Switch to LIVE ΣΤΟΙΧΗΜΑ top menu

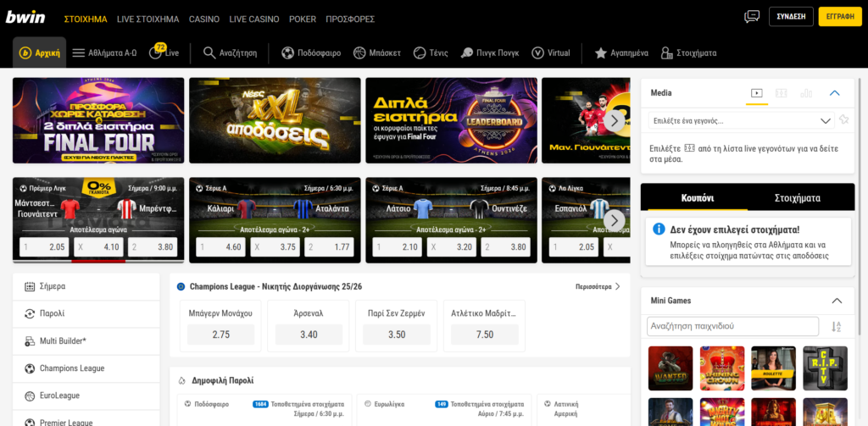pyautogui.click(x=147, y=19)
